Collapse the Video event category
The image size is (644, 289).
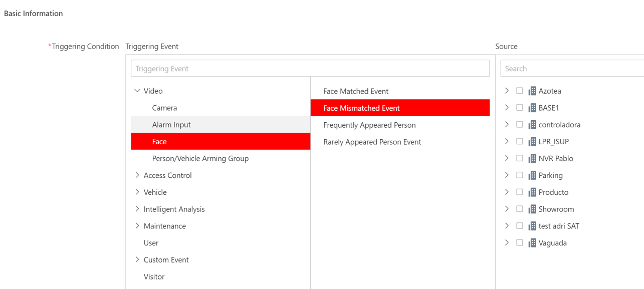137,91
